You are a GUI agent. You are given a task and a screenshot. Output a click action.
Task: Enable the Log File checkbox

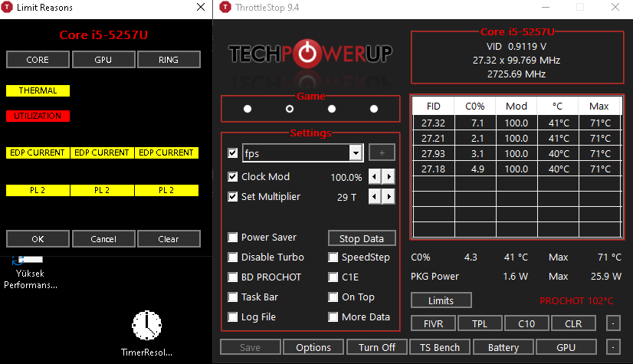pyautogui.click(x=232, y=317)
